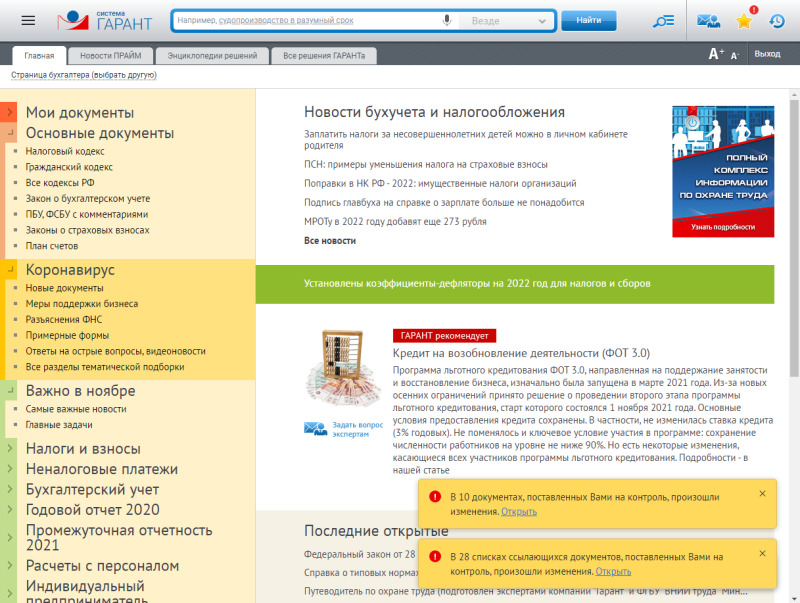Viewport: 800px width, 603px height.
Task: Click the abacus article image
Action: (343, 368)
